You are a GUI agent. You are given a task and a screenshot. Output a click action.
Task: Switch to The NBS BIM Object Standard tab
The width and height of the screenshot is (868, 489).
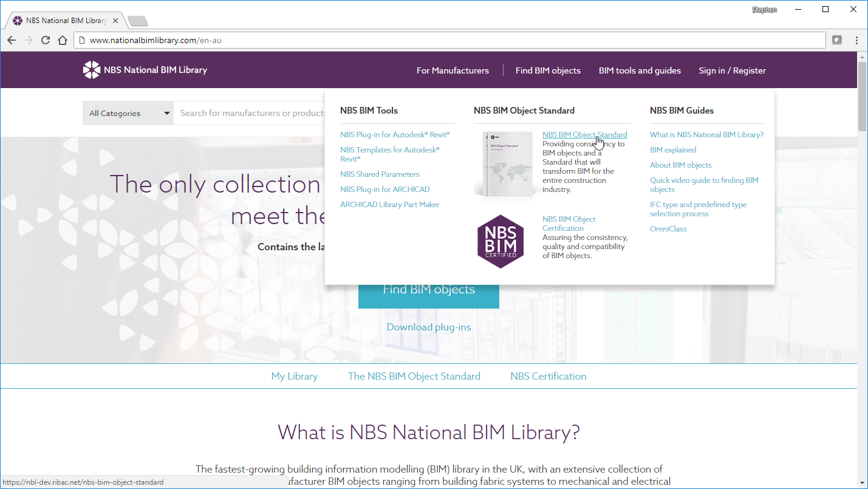[414, 376]
